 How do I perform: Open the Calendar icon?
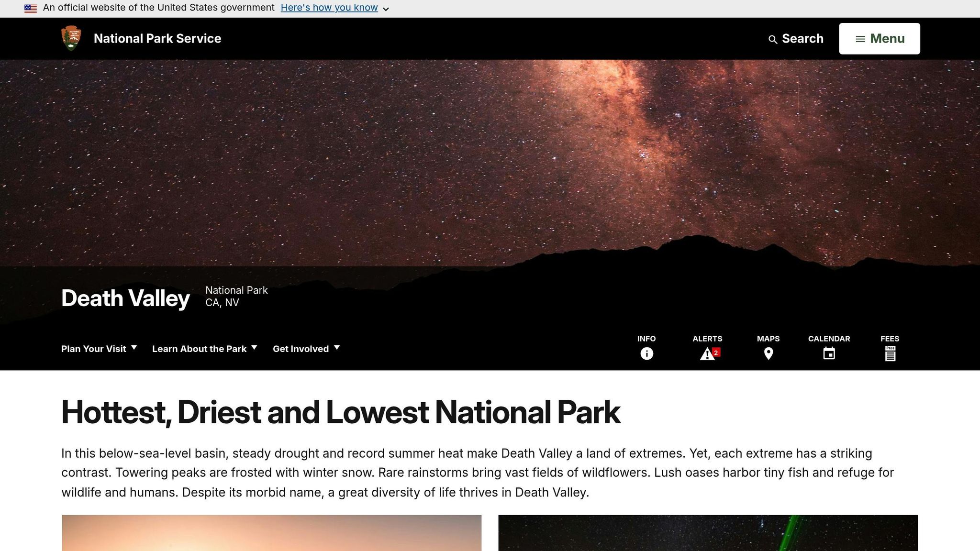pyautogui.click(x=829, y=353)
